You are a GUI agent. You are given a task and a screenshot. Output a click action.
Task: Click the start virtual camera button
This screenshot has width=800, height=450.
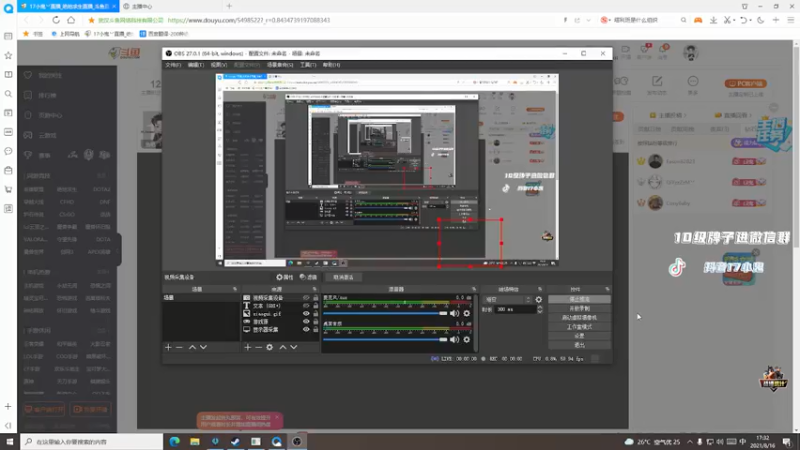point(579,318)
